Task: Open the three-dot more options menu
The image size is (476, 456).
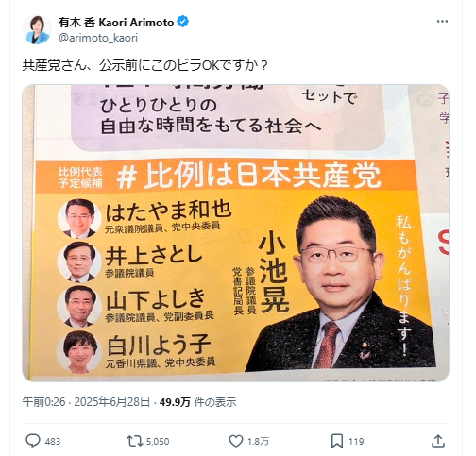Action: click(x=442, y=22)
